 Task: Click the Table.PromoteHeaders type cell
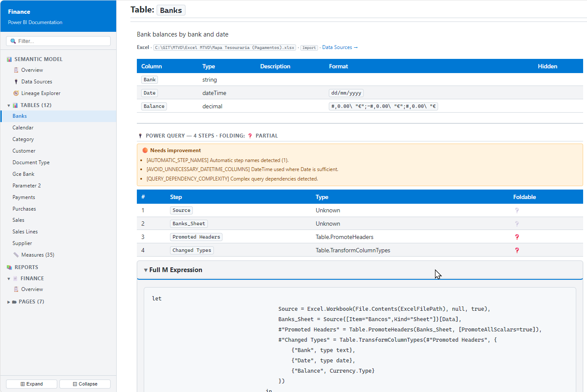[344, 237]
